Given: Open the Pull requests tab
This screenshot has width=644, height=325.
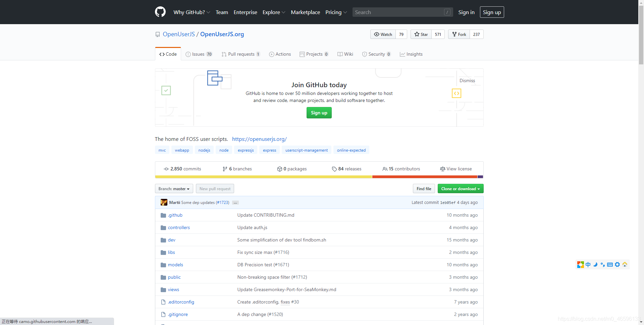Looking at the screenshot, I should point(241,54).
